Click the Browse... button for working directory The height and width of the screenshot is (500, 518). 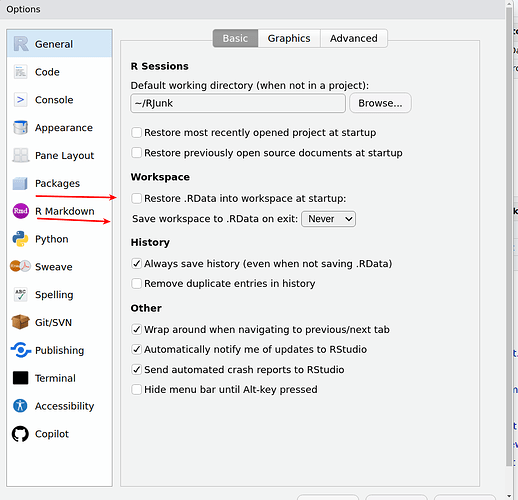pos(380,103)
